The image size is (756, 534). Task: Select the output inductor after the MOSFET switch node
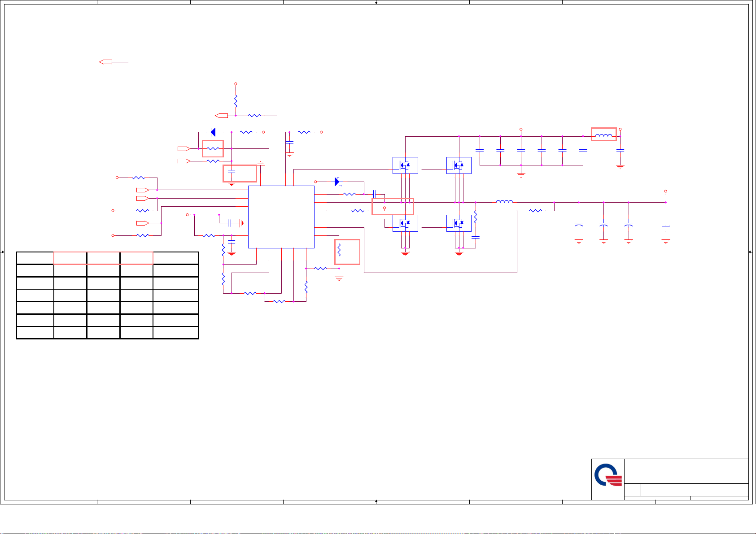504,202
